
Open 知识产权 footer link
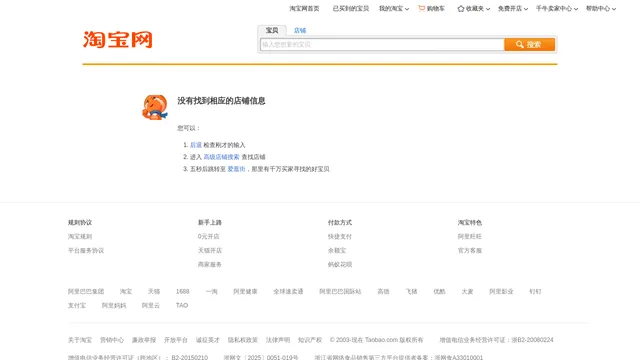pyautogui.click(x=310, y=340)
